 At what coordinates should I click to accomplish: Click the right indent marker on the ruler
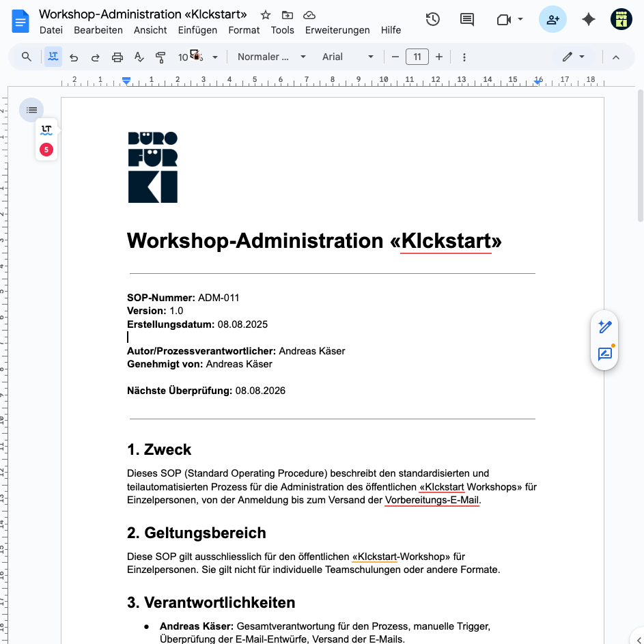(537, 82)
